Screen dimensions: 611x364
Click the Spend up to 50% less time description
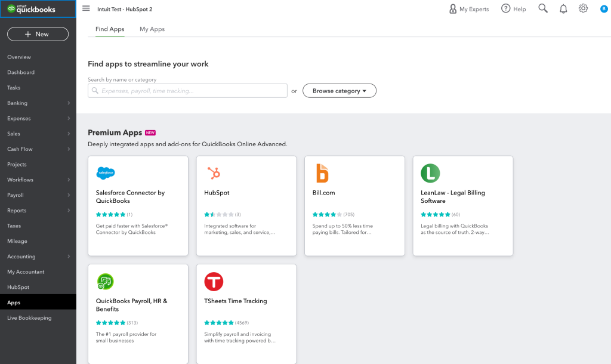[x=342, y=229]
